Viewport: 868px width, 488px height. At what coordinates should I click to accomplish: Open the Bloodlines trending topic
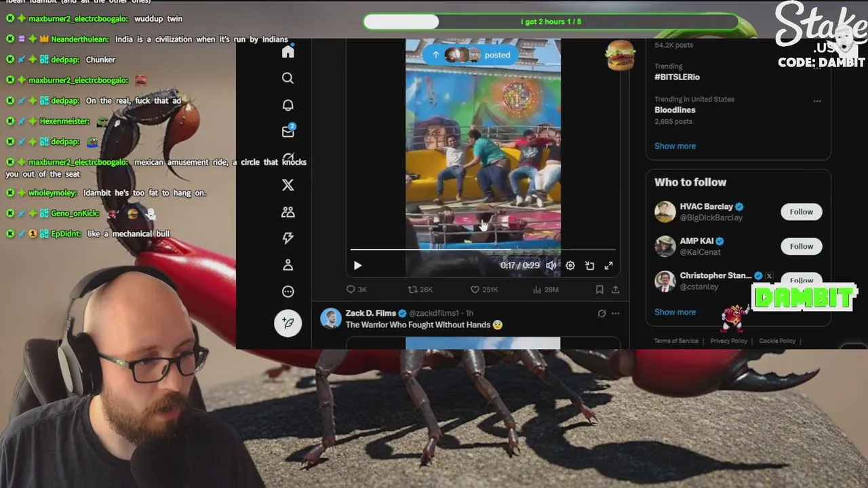tap(675, 110)
